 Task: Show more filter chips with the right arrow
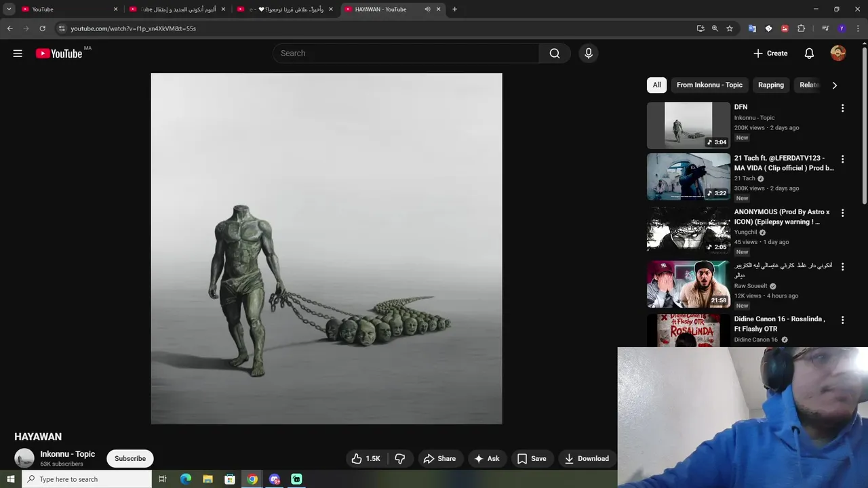click(834, 85)
